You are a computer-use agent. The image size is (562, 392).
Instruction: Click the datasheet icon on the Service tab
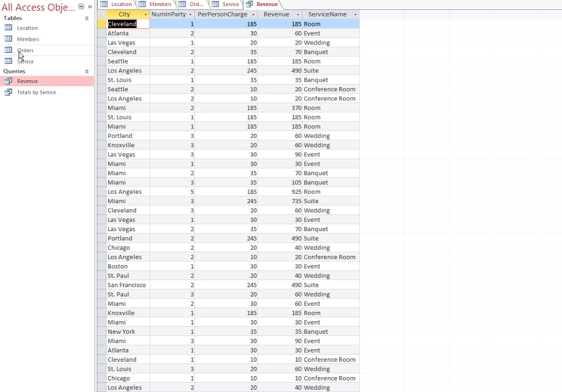pyautogui.click(x=216, y=4)
